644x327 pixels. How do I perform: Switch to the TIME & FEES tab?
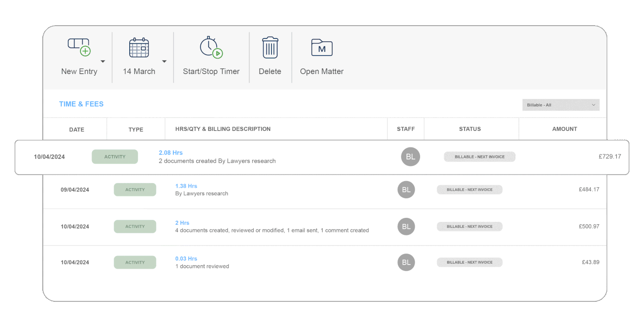(x=81, y=104)
